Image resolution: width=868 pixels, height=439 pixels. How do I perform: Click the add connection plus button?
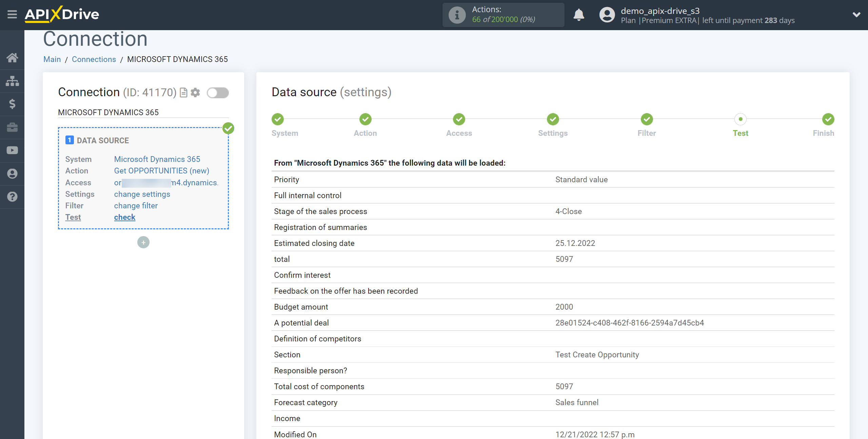click(x=143, y=242)
